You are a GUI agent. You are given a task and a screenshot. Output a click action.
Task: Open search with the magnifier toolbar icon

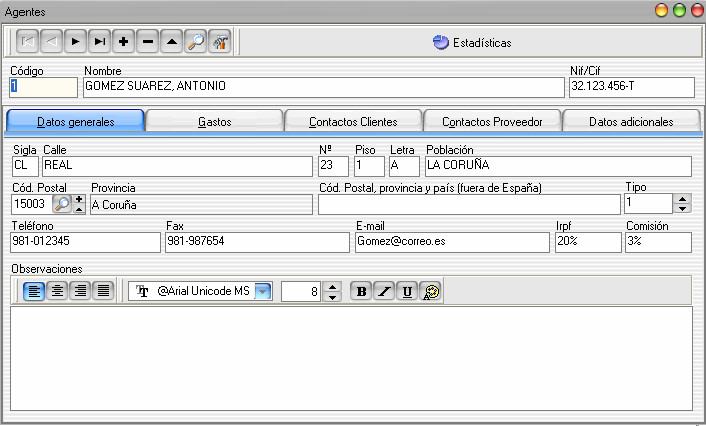coord(196,41)
